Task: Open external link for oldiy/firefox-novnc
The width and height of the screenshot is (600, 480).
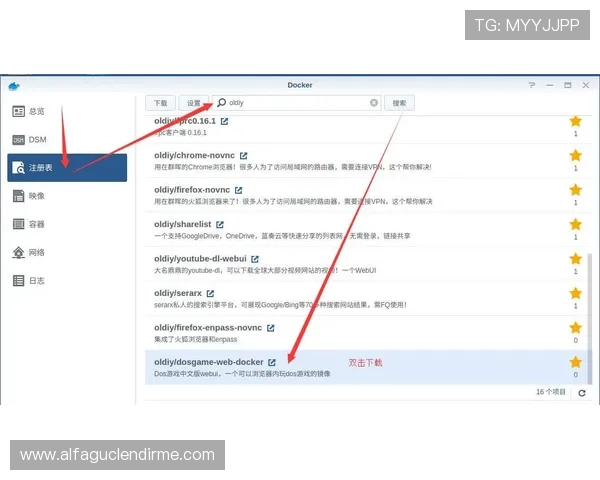Action: [238, 190]
